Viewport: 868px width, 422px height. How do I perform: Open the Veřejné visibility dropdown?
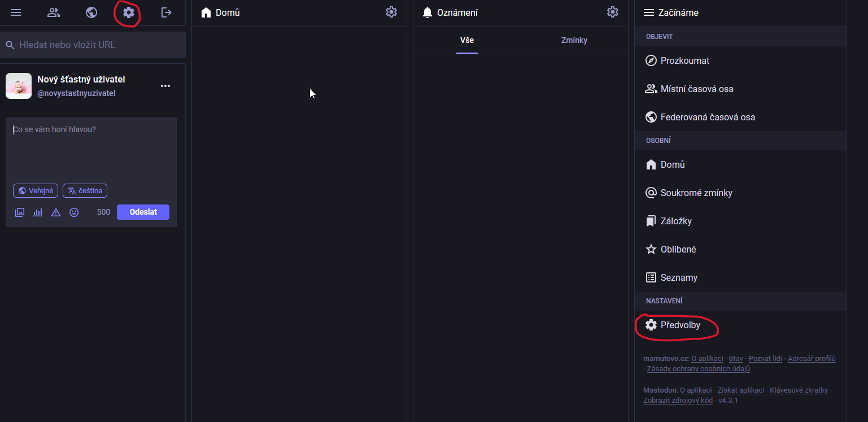(x=36, y=191)
